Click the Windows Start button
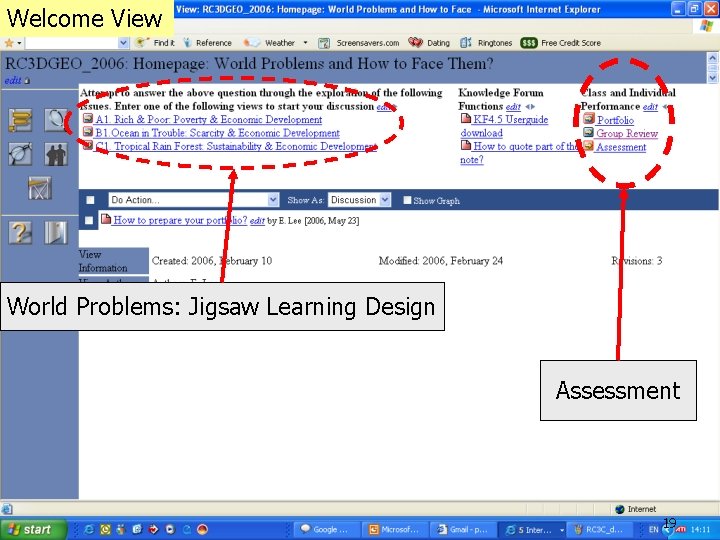The width and height of the screenshot is (720, 540). coord(34,529)
